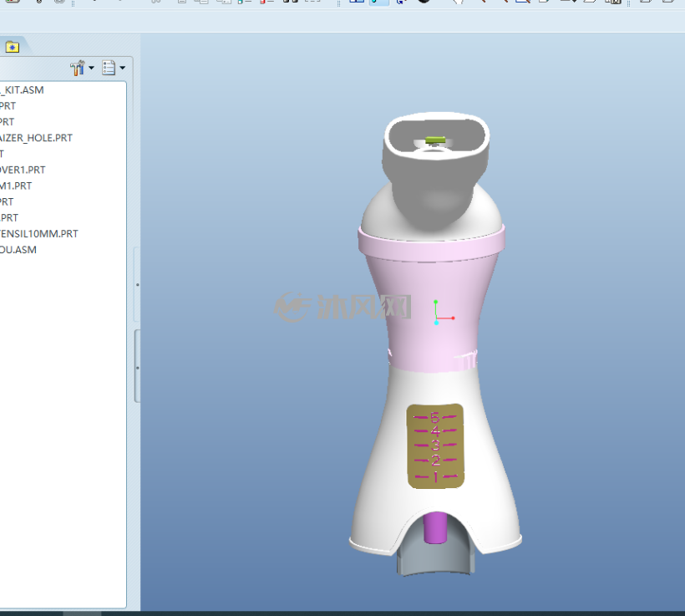The width and height of the screenshot is (685, 616).
Task: Select the _KIT.ASM tree entry
Action: click(22, 90)
